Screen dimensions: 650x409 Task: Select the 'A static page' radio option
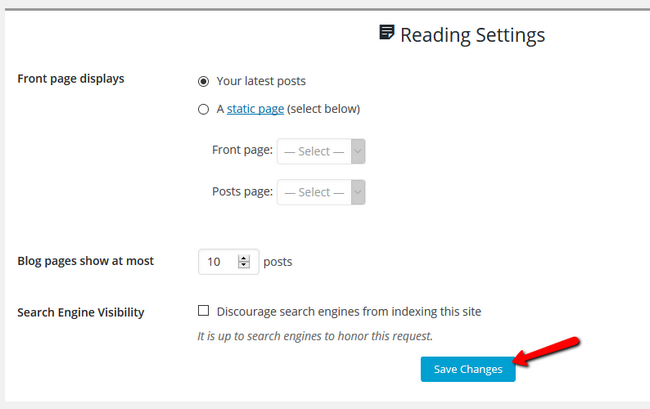203,109
